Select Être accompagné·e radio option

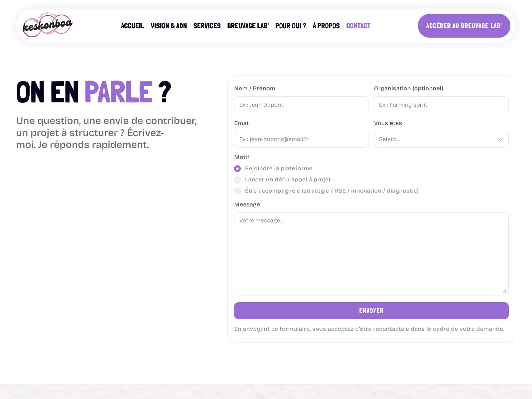point(237,191)
